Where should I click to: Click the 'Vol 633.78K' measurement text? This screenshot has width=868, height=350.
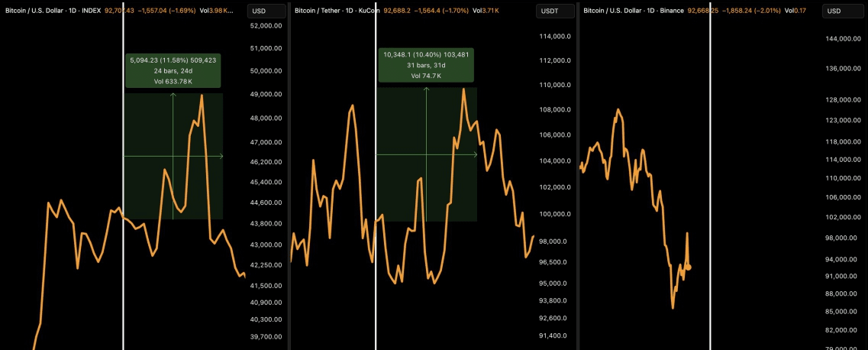pos(173,82)
